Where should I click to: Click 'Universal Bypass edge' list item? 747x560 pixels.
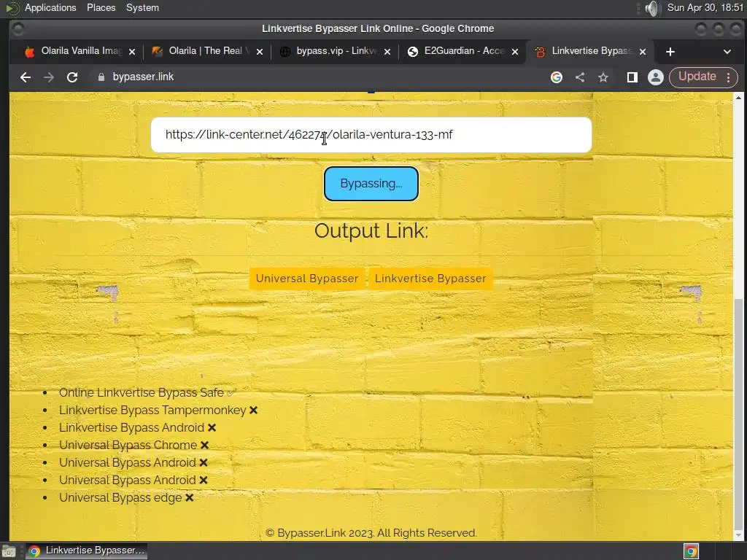pos(126,498)
